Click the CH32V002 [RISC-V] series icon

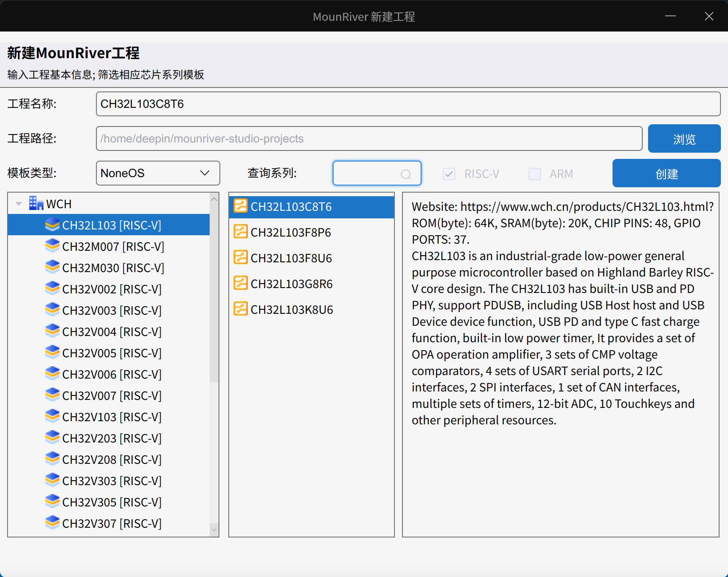[52, 288]
